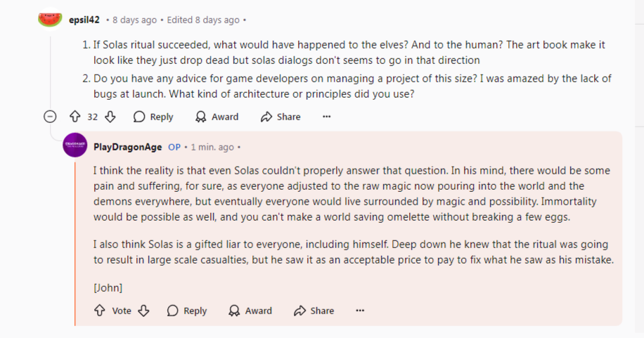Viewport: 644px width, 338px height.
Task: Upvote the PlayDragonAge reply
Action: point(100,311)
